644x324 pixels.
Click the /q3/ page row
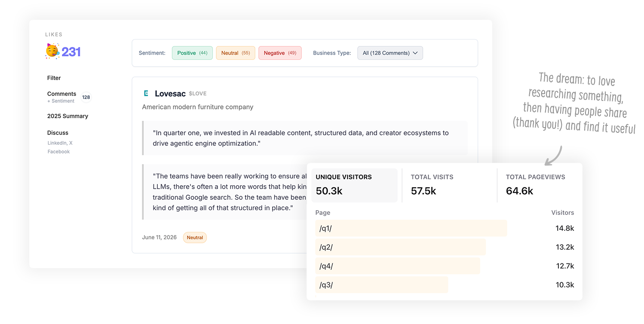(x=445, y=285)
